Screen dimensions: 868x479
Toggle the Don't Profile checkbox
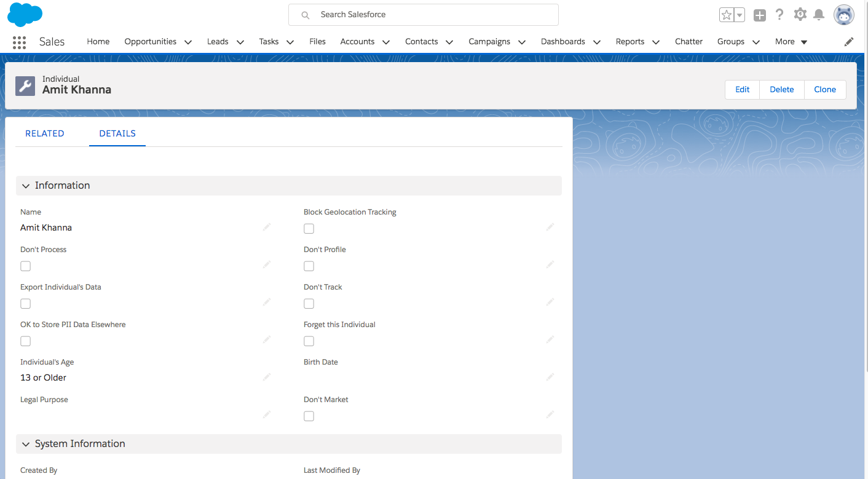(309, 266)
